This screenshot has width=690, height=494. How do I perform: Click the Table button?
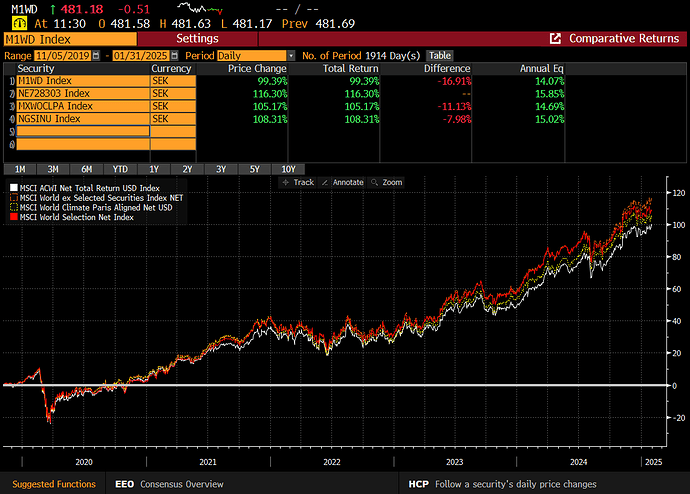tap(440, 56)
